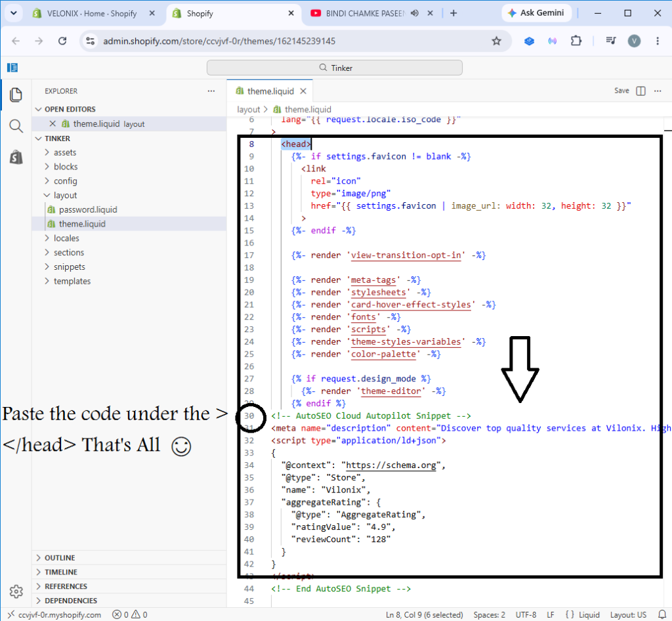The height and width of the screenshot is (621, 672).
Task: Expand the TIMELINE panel
Action: [x=61, y=572]
